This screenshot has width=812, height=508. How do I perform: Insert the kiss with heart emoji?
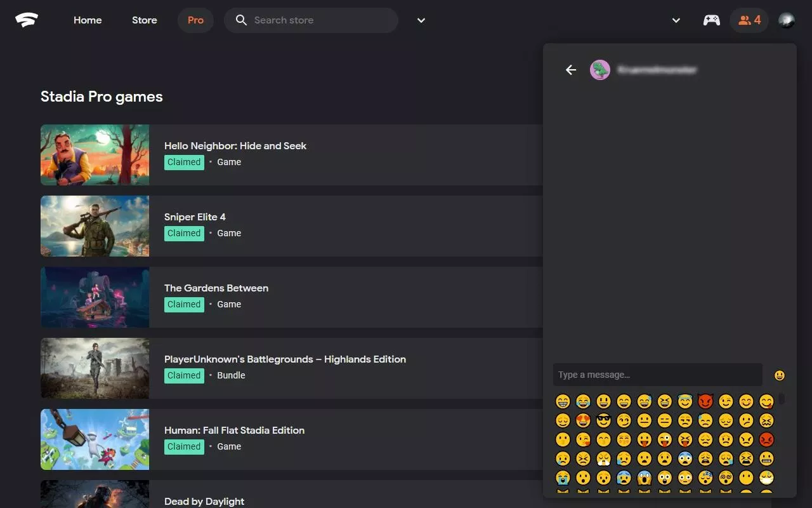tap(583, 439)
